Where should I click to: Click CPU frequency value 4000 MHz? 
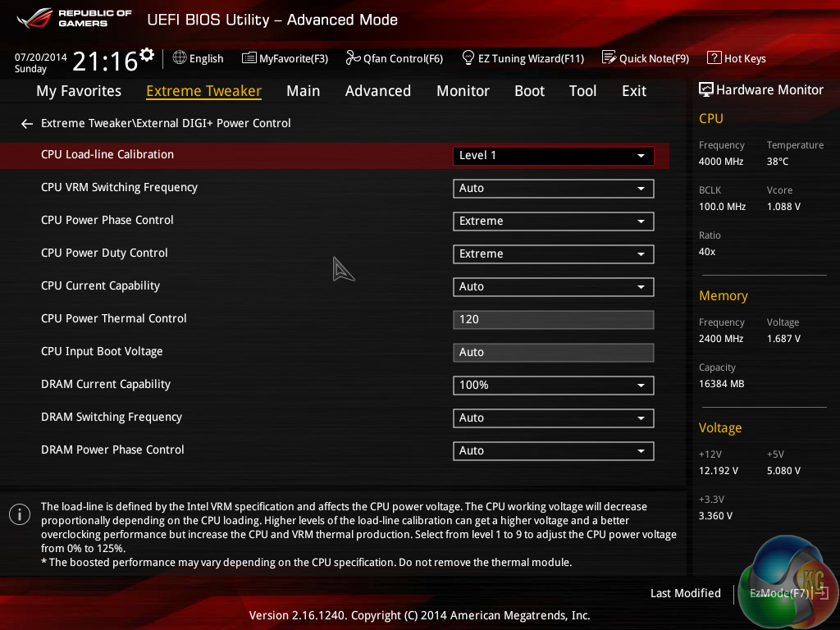click(720, 162)
